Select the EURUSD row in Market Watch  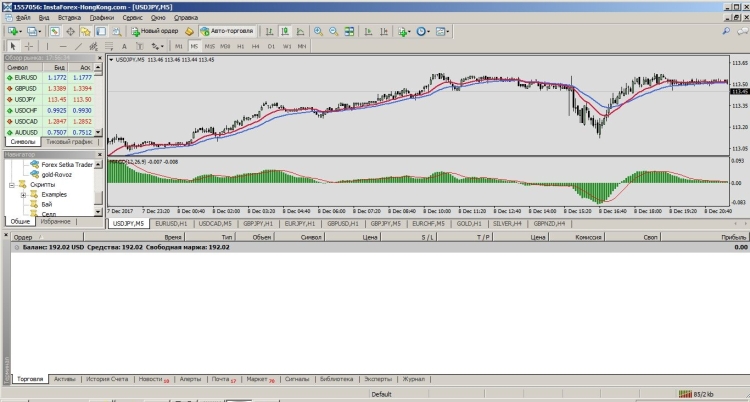click(x=50, y=77)
